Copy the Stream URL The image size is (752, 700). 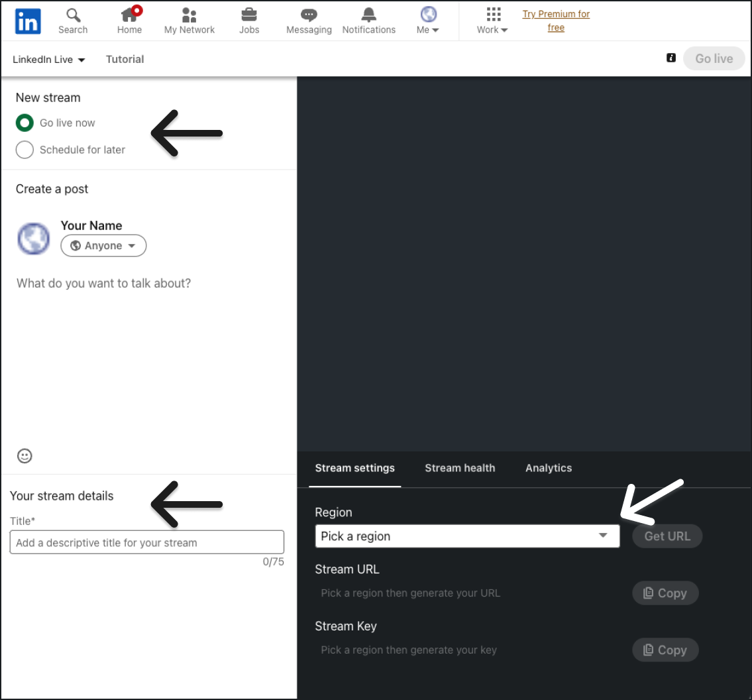665,593
